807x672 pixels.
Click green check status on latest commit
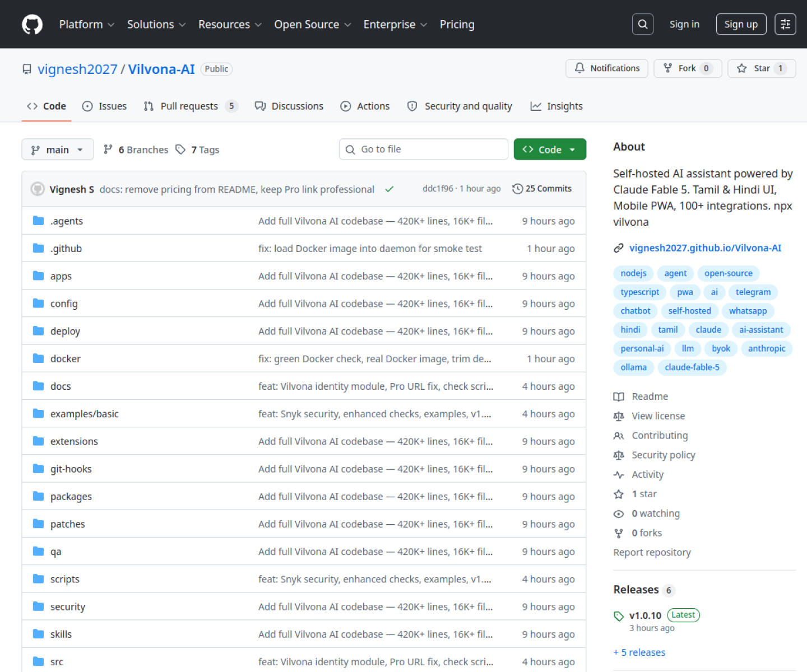pos(389,189)
